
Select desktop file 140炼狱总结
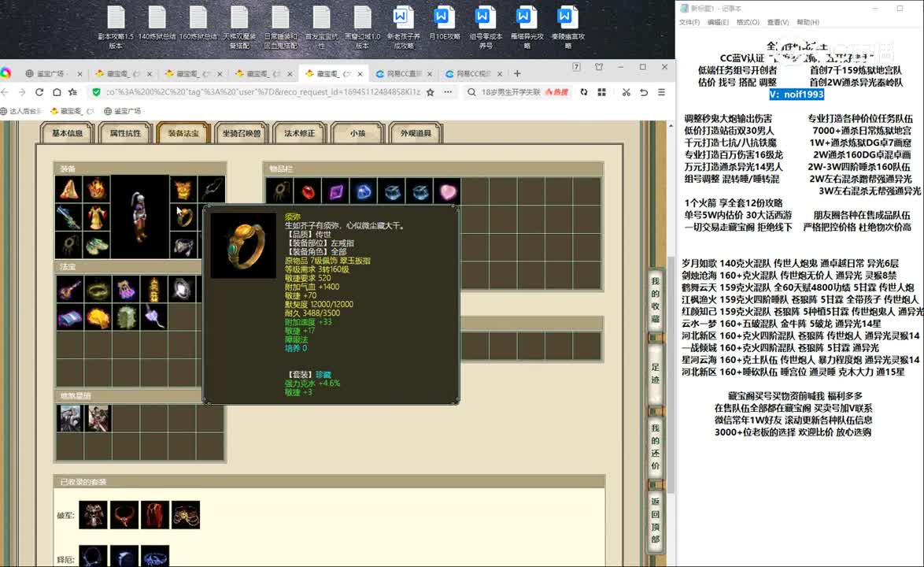click(x=157, y=24)
